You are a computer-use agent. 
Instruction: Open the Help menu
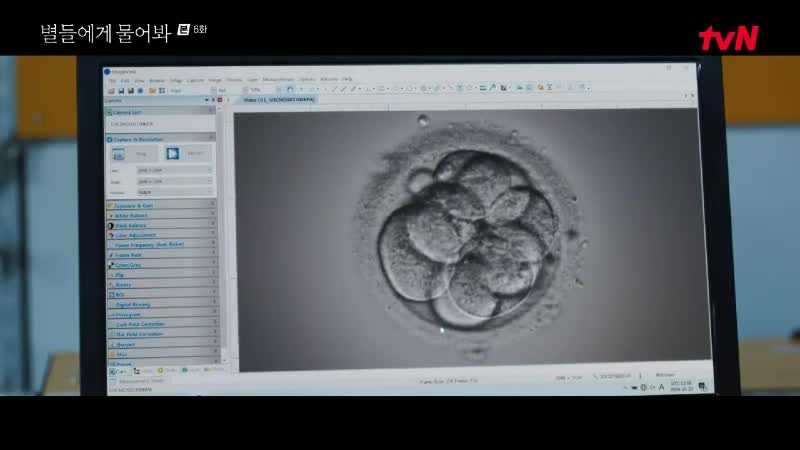pyautogui.click(x=347, y=79)
